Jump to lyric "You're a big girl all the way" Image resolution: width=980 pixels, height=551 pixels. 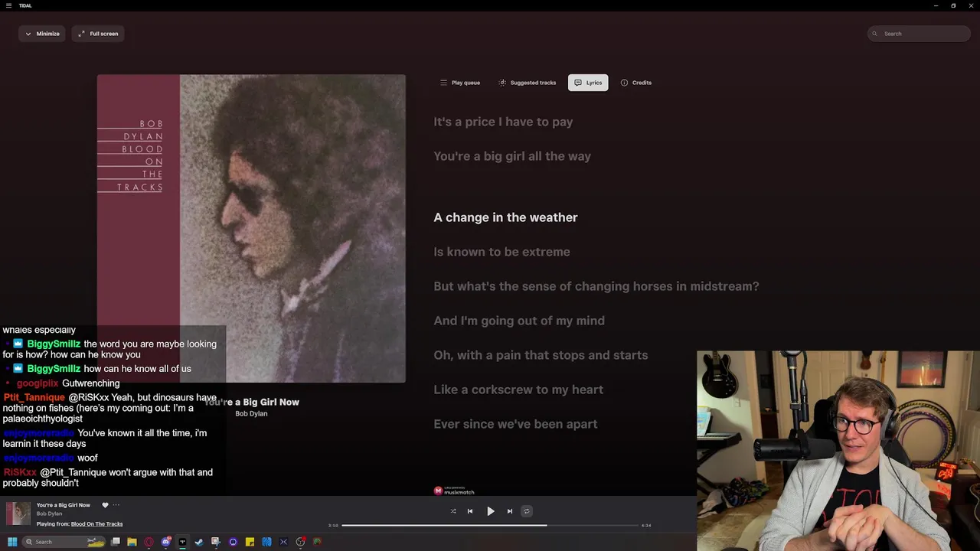(512, 156)
